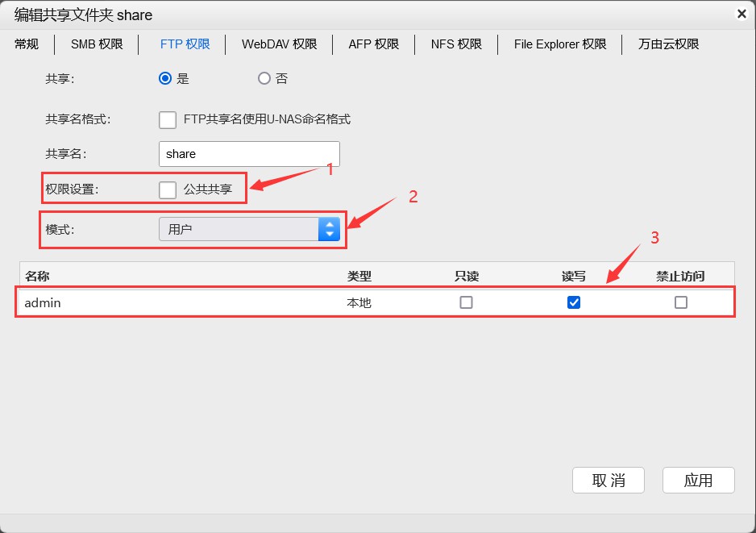Select the 万由云权限 tab
756x533 pixels.
(668, 44)
